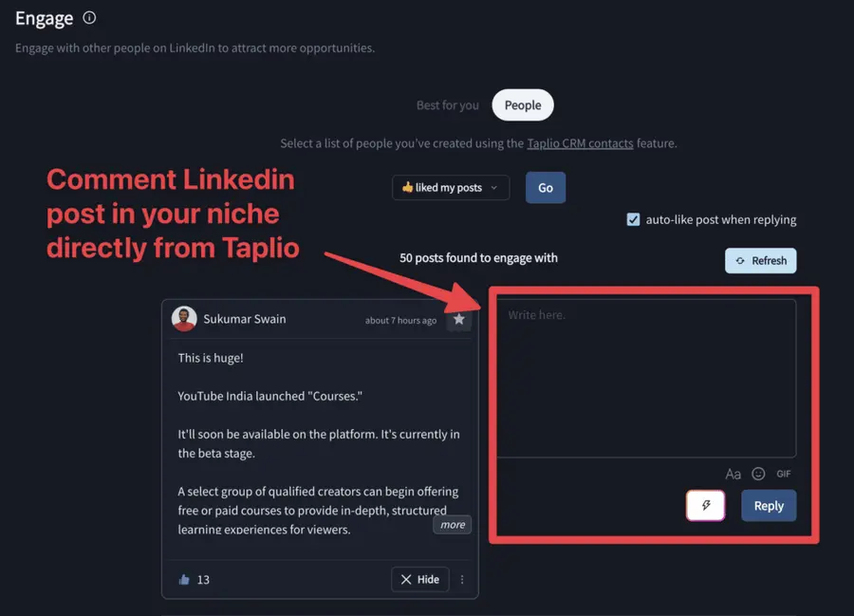Screen dimensions: 854x616
Task: Star the Sukumar Swain post
Action: [459, 319]
